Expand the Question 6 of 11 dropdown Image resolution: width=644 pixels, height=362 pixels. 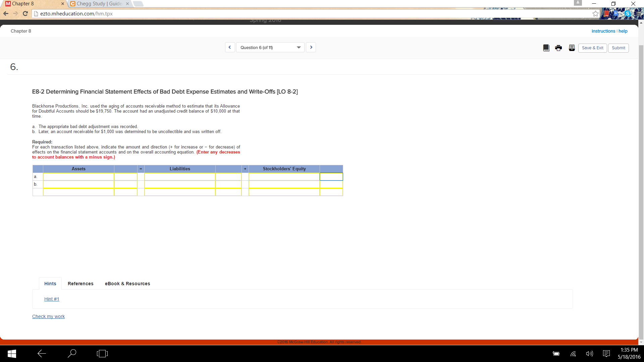coord(270,48)
